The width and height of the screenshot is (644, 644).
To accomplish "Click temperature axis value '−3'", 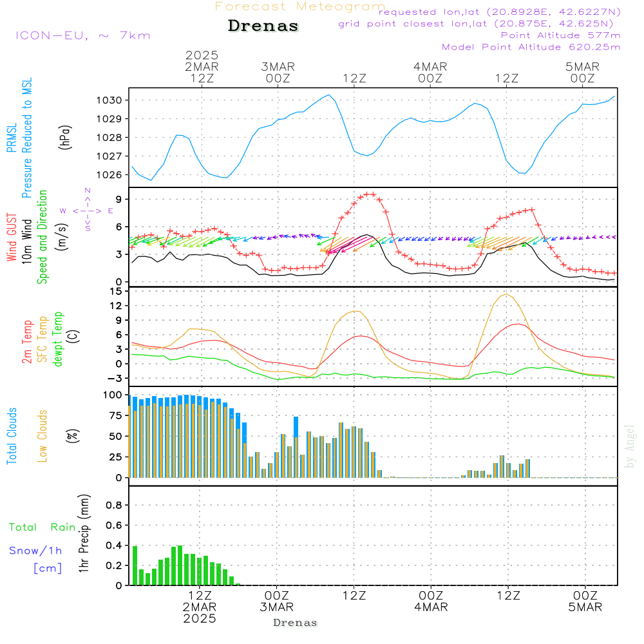I will (x=114, y=378).
